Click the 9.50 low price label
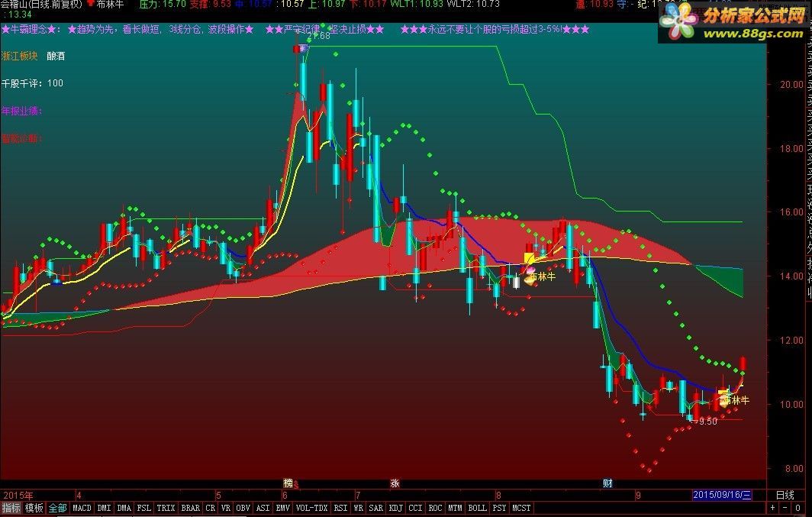 click(707, 422)
